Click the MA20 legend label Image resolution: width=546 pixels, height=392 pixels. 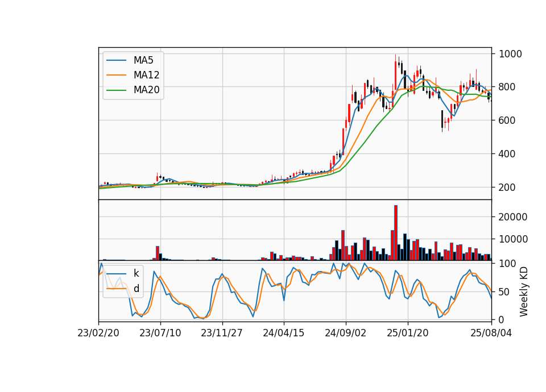pos(146,90)
